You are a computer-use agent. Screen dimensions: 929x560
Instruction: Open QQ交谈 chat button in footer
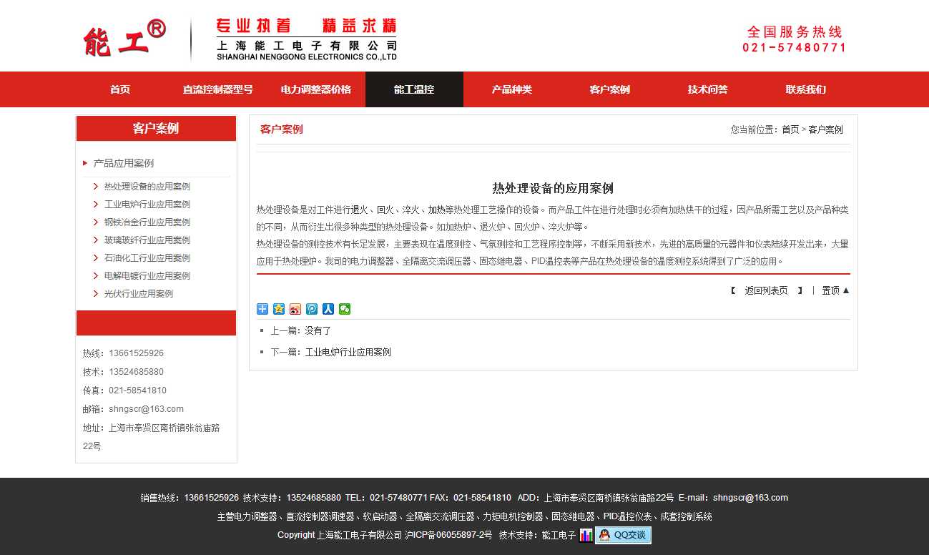tap(623, 536)
